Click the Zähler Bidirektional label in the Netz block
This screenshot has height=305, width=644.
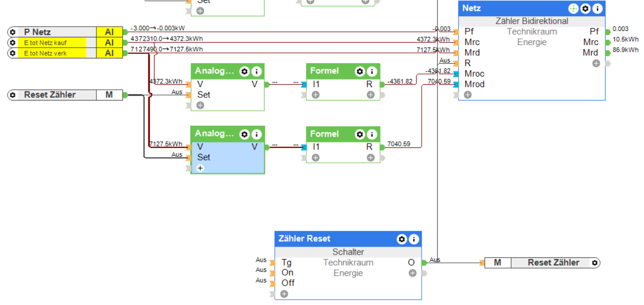point(532,21)
